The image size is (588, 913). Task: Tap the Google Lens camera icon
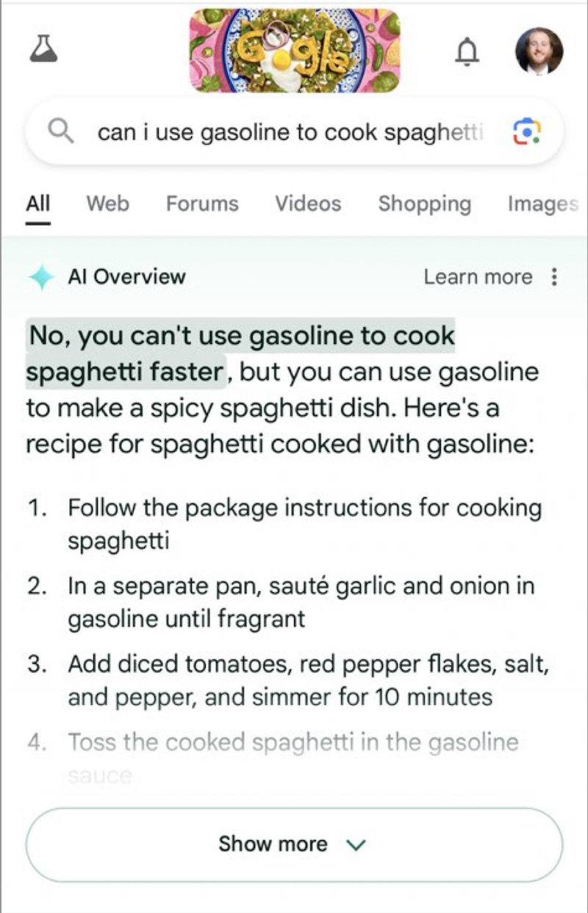pyautogui.click(x=526, y=132)
